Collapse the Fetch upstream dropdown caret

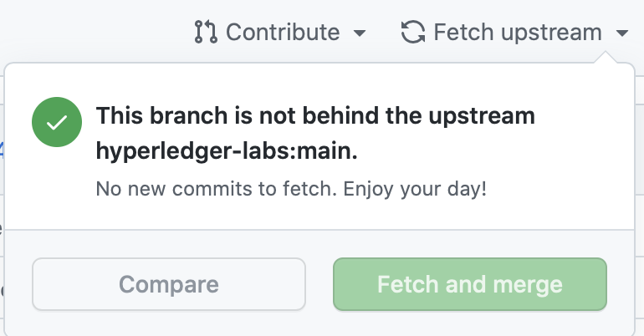pos(621,33)
